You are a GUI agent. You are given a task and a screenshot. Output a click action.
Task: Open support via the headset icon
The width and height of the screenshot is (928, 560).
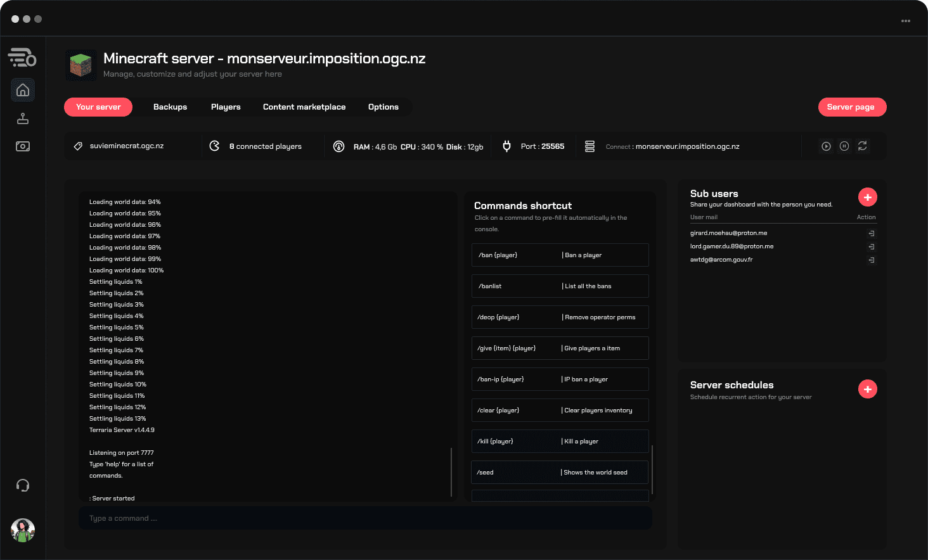click(x=23, y=486)
